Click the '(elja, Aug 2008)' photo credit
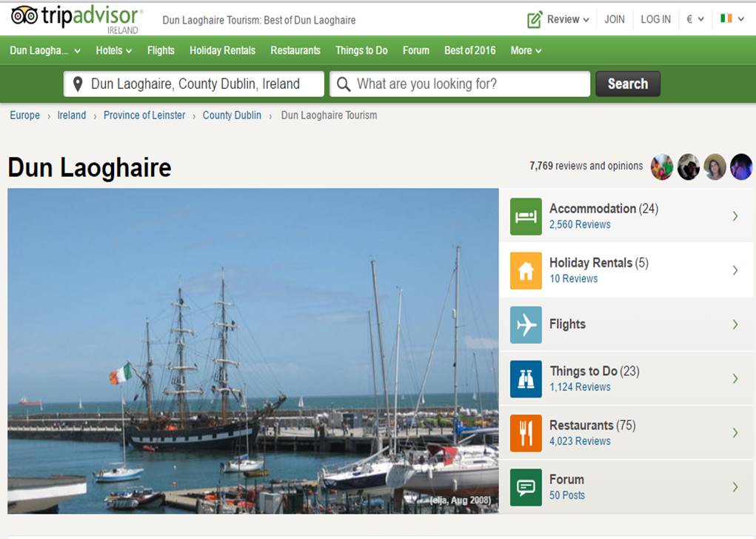The image size is (756, 539). (461, 500)
